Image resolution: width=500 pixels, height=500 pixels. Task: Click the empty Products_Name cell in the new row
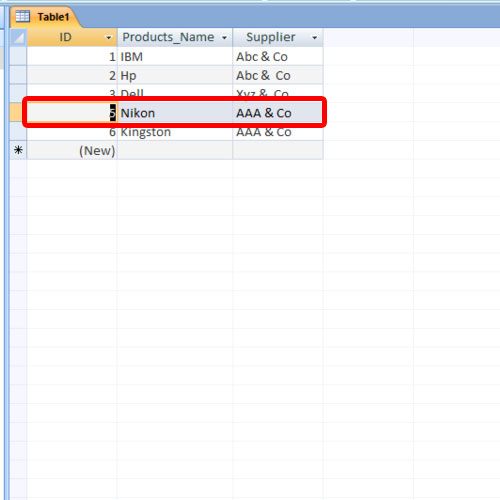click(175, 150)
